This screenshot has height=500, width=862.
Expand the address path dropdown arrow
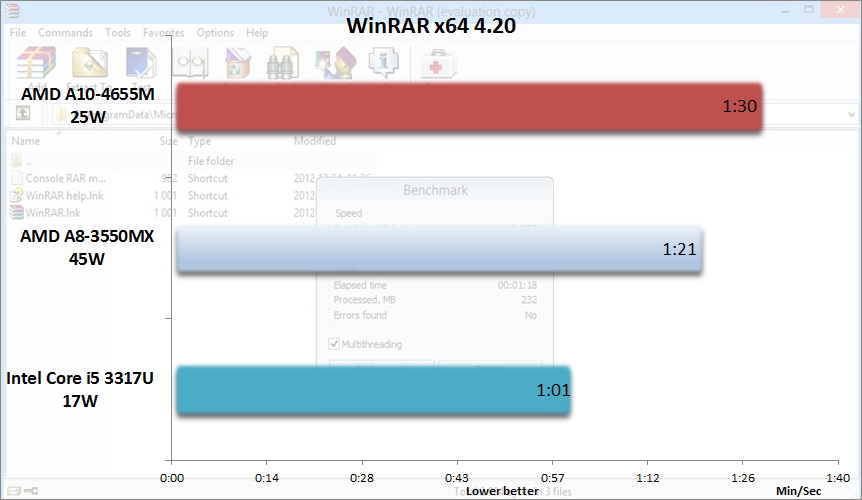(x=851, y=114)
